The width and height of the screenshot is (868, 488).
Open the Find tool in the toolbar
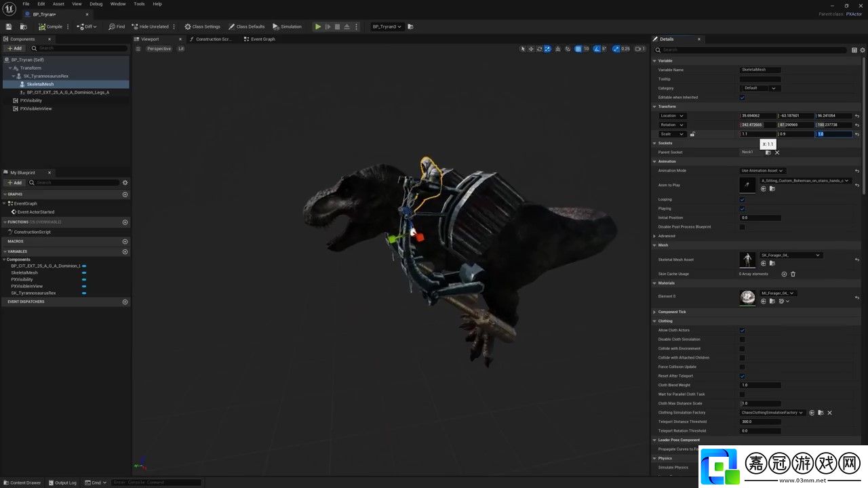tap(117, 26)
